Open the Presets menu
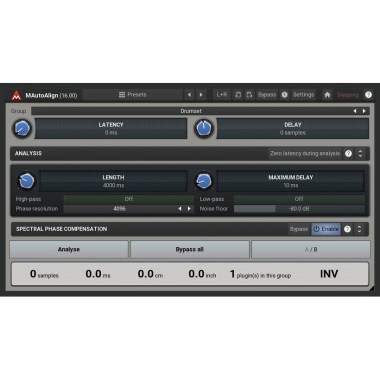The image size is (380, 380). pyautogui.click(x=133, y=95)
